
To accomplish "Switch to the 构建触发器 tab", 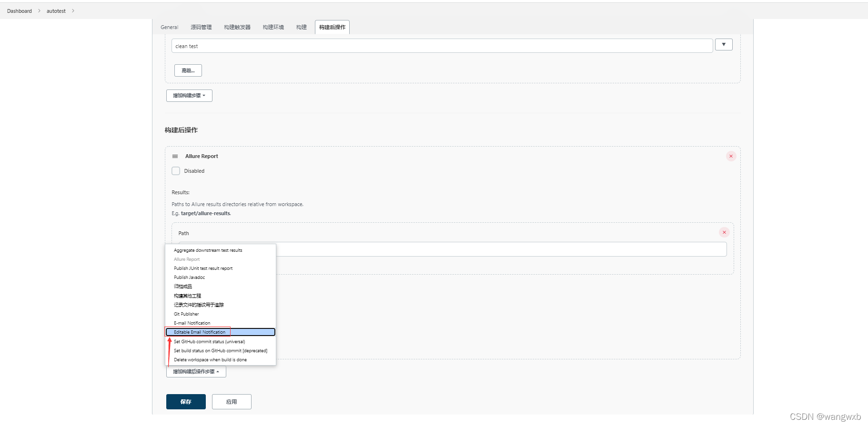I will [x=237, y=27].
